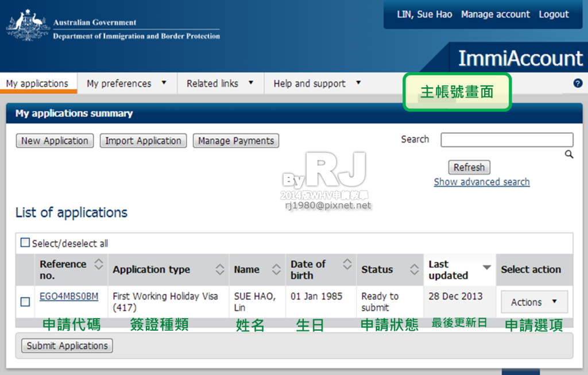Select status Ready to submit cell
Screen dimensions: 588x375
click(x=390, y=302)
